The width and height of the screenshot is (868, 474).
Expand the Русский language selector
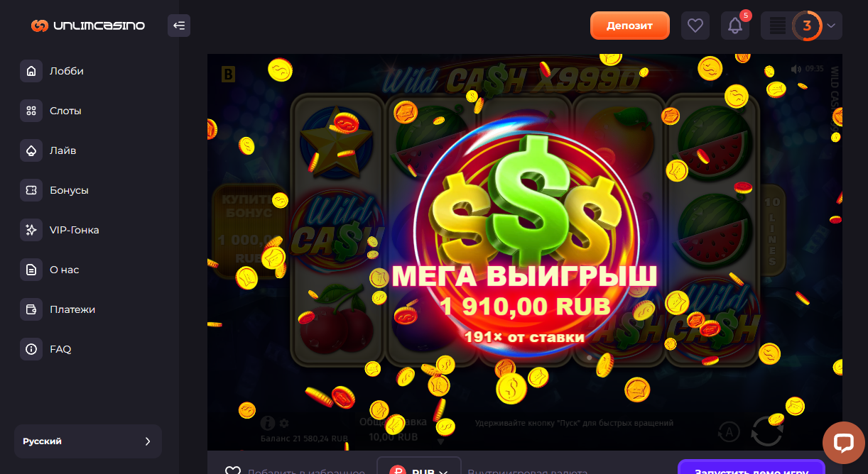tap(88, 441)
